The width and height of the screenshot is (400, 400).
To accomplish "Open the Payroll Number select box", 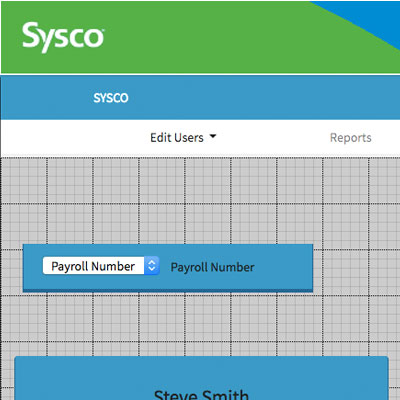I will pos(101,266).
